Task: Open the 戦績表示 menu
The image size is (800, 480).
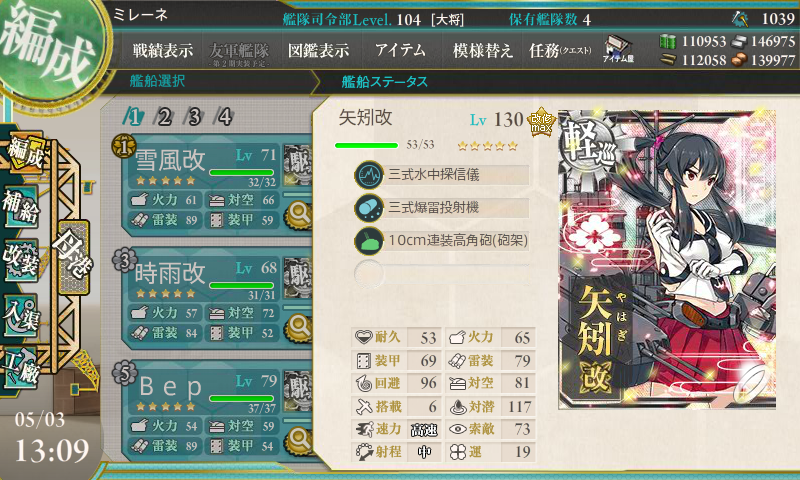Action: pyautogui.click(x=163, y=50)
